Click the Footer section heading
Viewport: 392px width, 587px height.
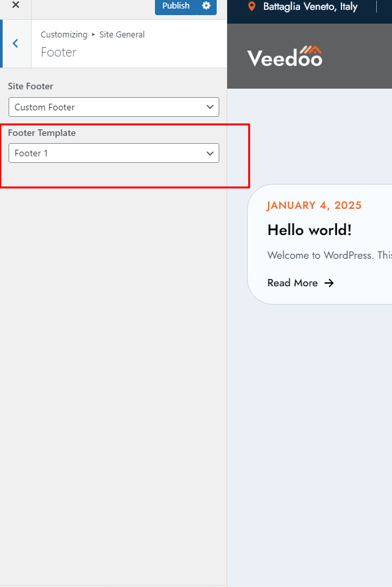[58, 52]
